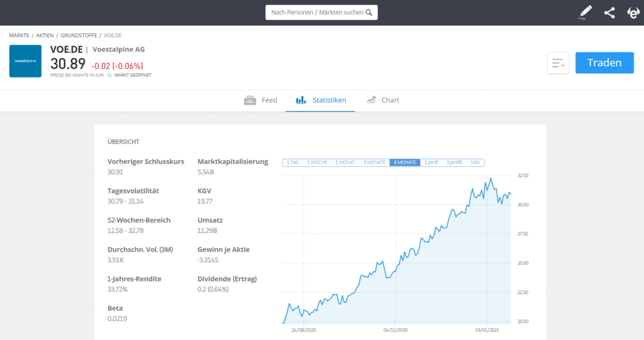
Task: Select 1 MONAT chart range
Action: point(345,163)
